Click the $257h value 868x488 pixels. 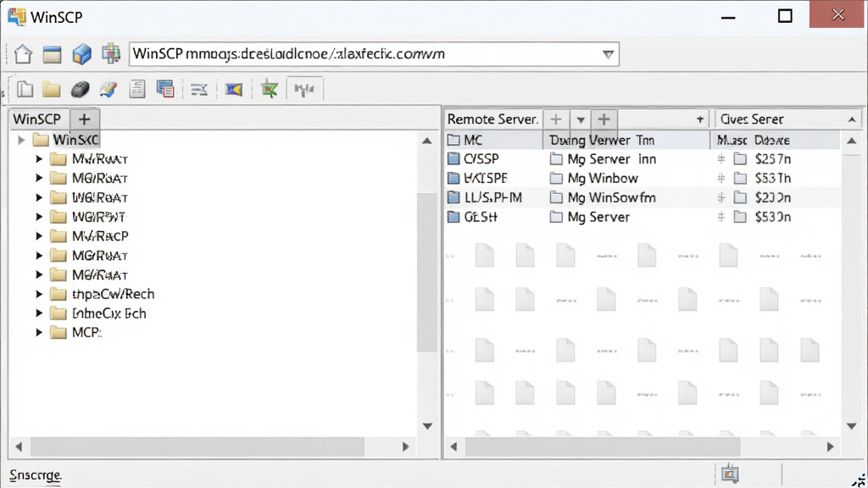click(773, 159)
